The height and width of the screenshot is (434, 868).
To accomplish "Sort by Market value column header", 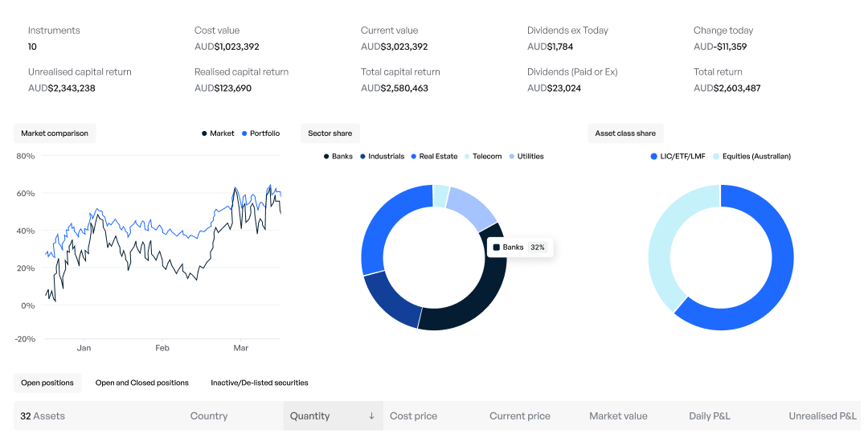I will 618,416.
